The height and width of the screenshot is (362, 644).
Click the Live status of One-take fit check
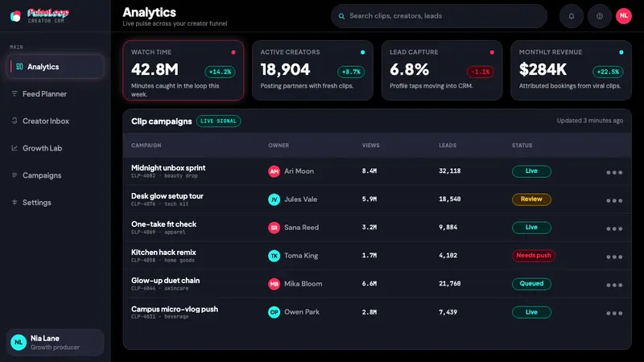[x=531, y=228]
